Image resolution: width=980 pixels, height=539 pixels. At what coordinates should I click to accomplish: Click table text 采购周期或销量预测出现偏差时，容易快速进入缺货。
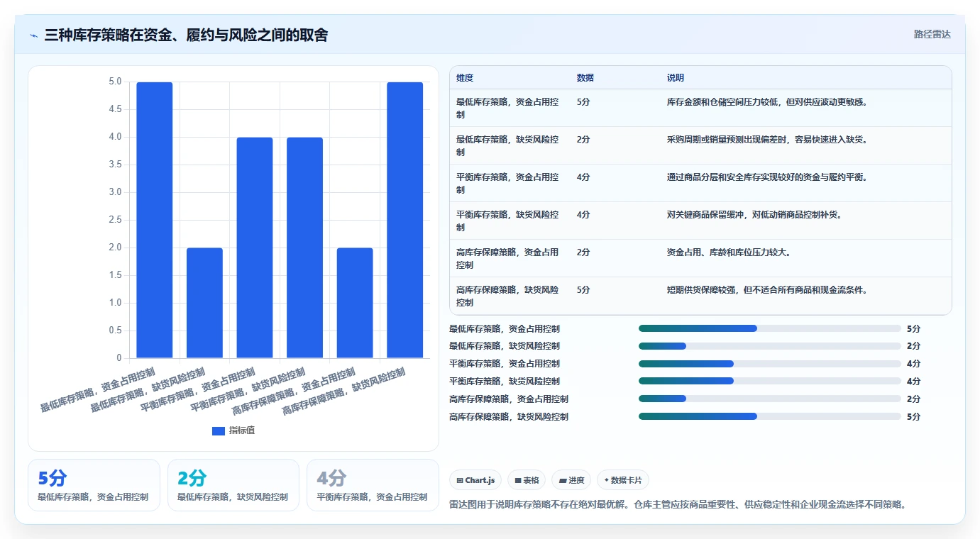tap(768, 140)
